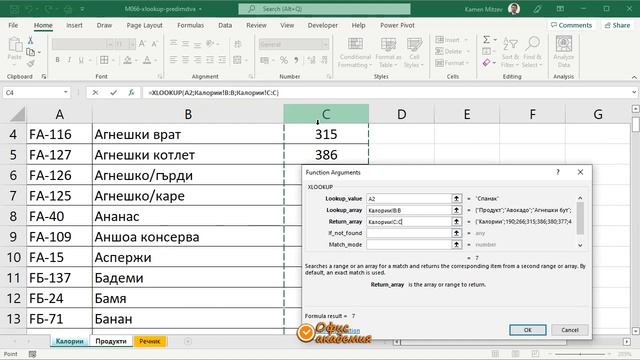The image size is (640, 360).
Task: Click the Cut scissors icon
Action: 30,40
